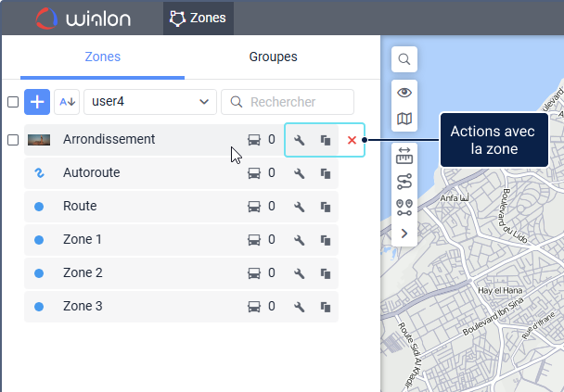564x392 pixels.
Task: Open the routing tool on map
Action: [x=404, y=181]
